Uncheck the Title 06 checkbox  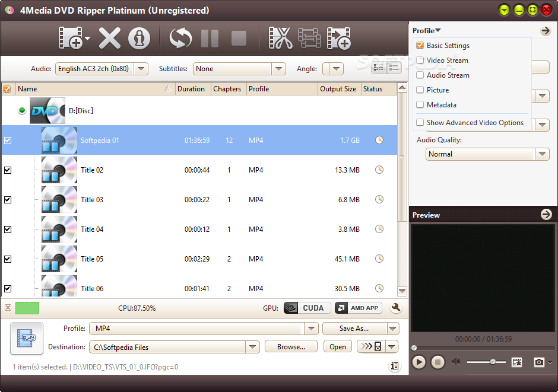(x=8, y=289)
